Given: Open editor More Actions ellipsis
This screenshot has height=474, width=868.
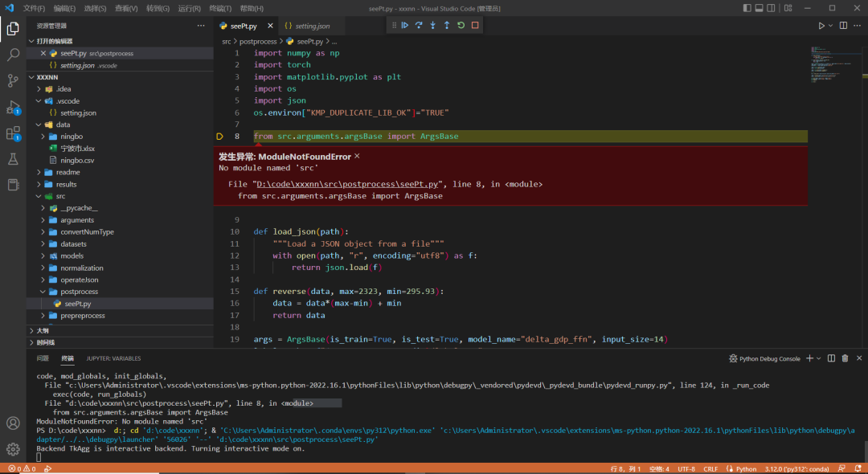Looking at the screenshot, I should click(858, 26).
